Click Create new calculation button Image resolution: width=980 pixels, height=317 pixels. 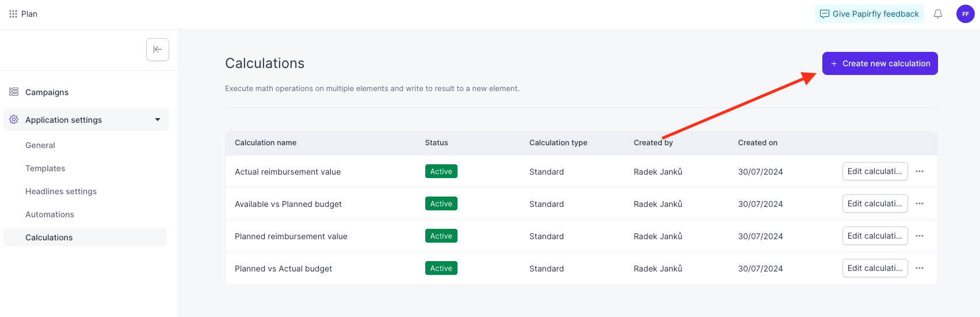click(x=880, y=63)
